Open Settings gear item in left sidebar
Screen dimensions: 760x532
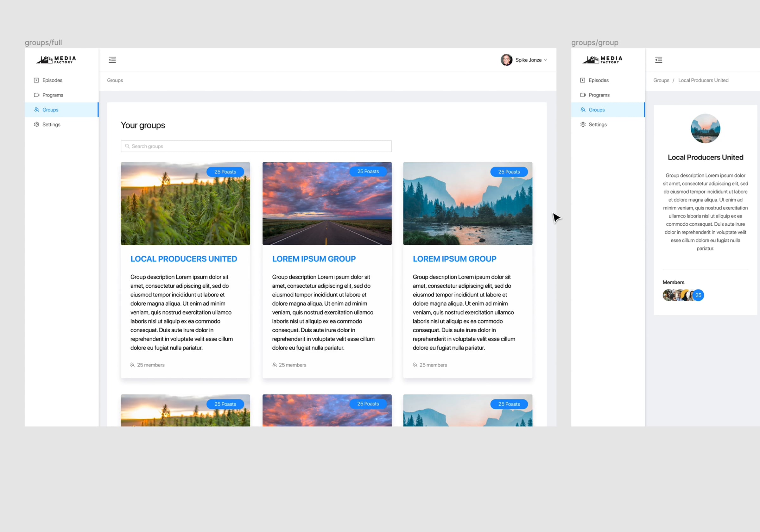(x=51, y=124)
